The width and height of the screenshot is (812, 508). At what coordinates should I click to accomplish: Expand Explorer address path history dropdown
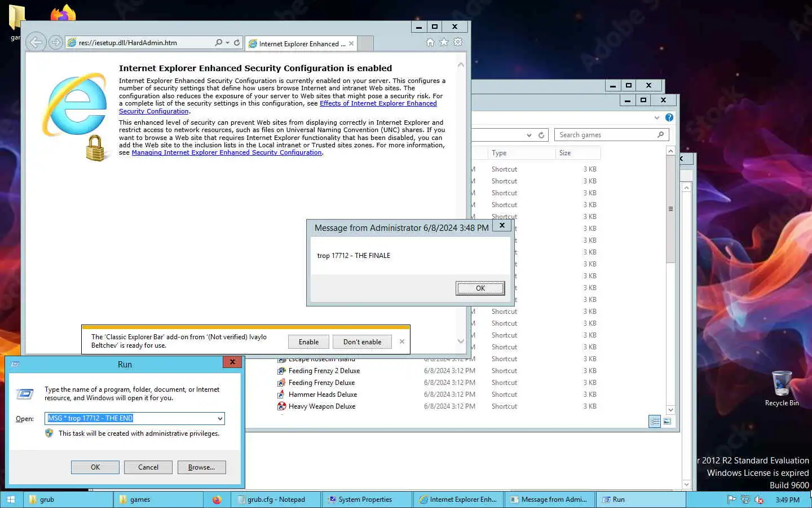529,135
